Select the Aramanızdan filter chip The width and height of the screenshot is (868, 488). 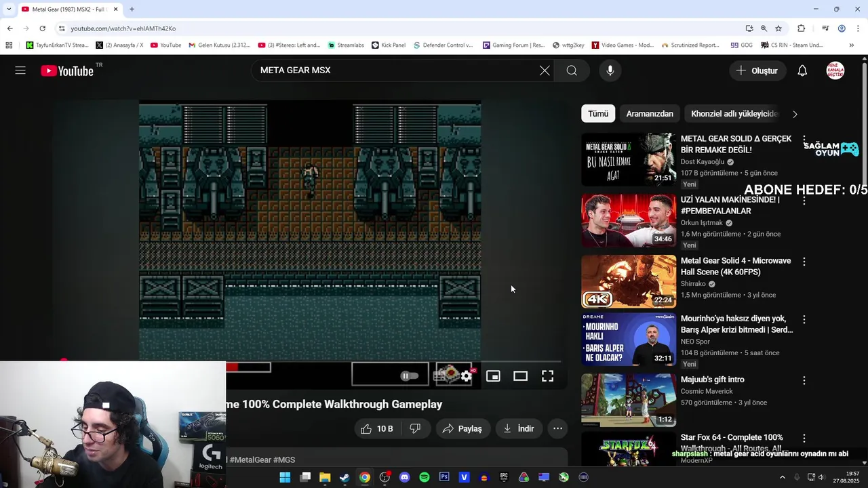pos(650,114)
